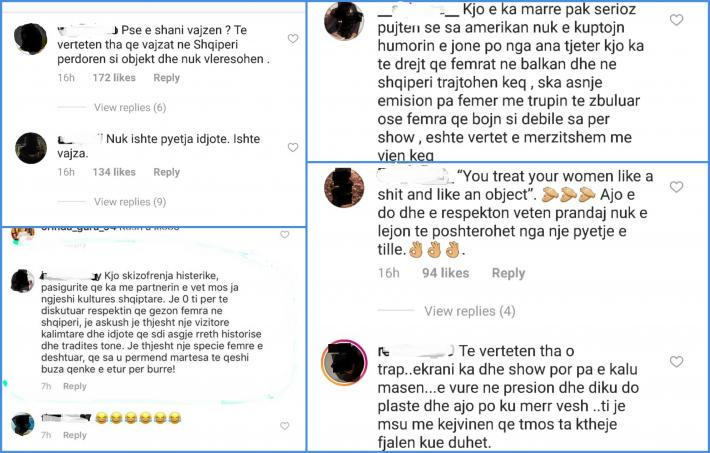Open avatar of 'Pse e shani vajzen' commenter
The image size is (710, 453).
[31, 39]
